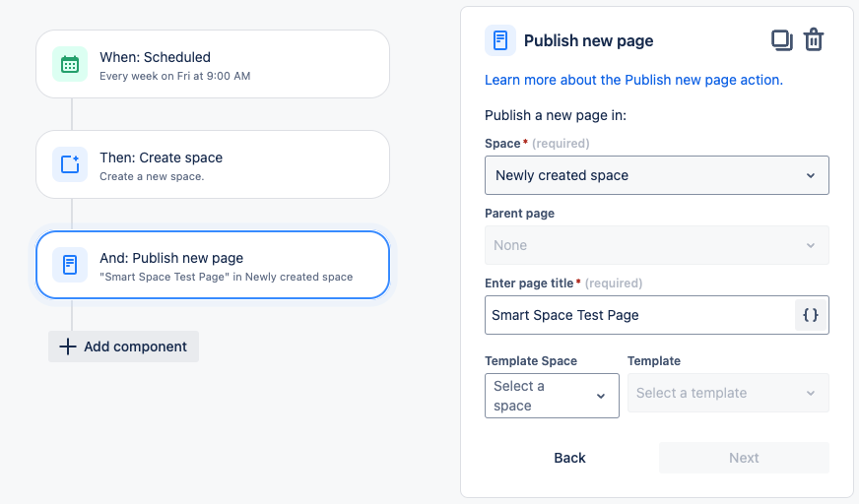Viewport: 859px width, 504px height.
Task: Click the duplicate component icon
Action: [782, 40]
